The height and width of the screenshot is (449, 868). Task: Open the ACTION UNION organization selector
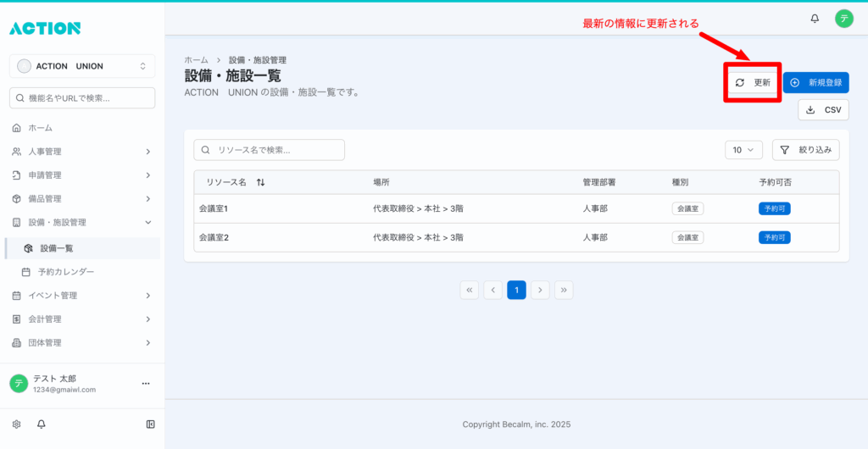pos(82,66)
